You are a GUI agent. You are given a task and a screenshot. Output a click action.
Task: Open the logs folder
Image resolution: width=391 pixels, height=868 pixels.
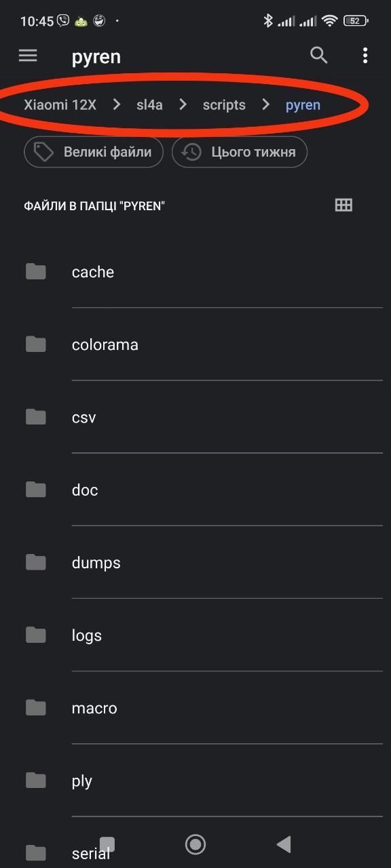pyautogui.click(x=195, y=635)
